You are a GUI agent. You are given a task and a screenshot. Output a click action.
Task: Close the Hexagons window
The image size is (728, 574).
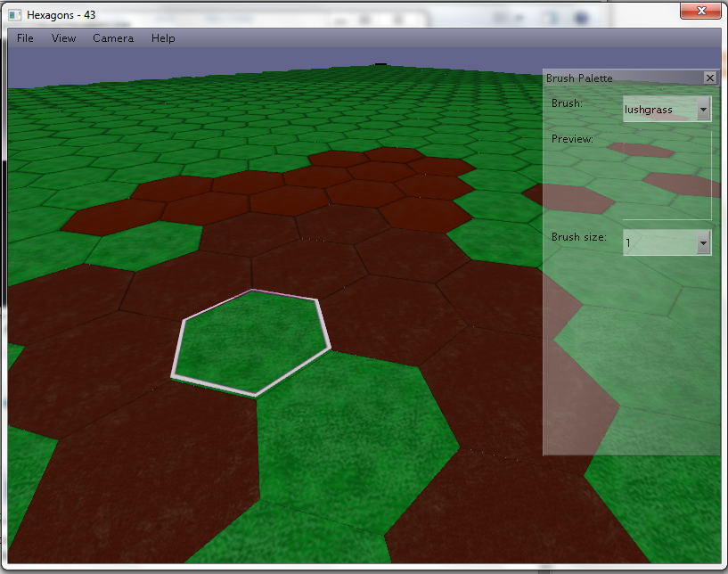(701, 11)
